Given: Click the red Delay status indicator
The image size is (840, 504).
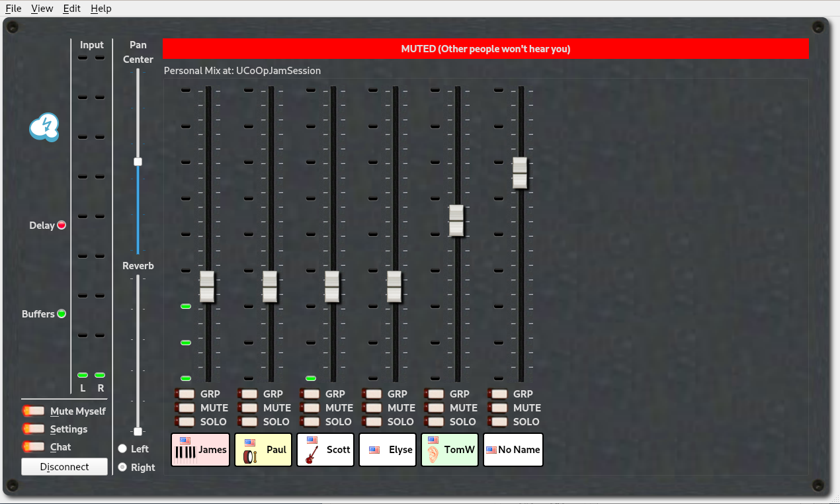Looking at the screenshot, I should tap(62, 225).
